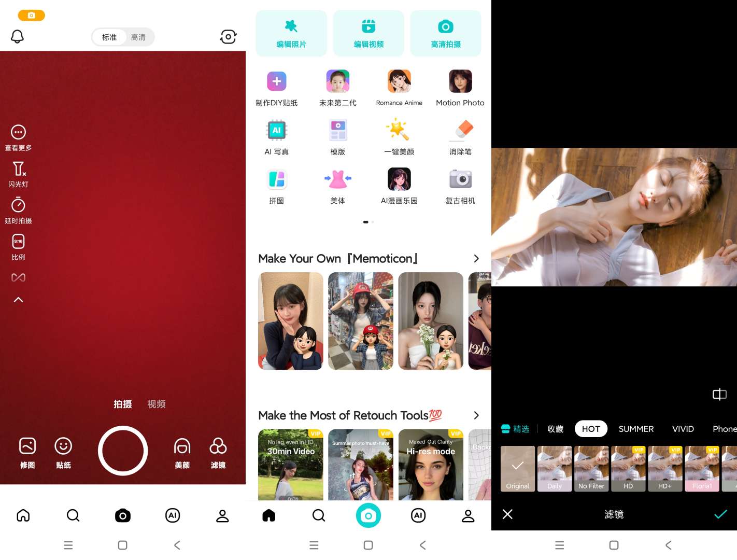Image resolution: width=737 pixels, height=560 pixels.
Task: Select the SUMMER filter category tab
Action: (x=636, y=429)
